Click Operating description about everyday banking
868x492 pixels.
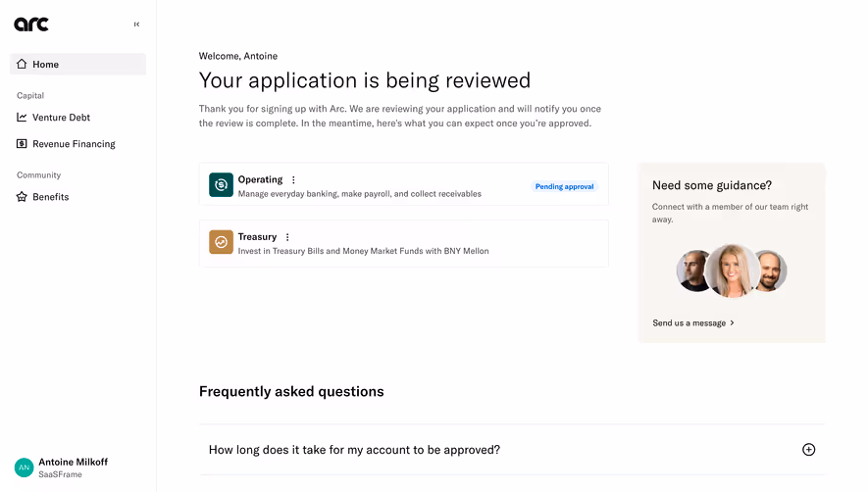coord(360,194)
